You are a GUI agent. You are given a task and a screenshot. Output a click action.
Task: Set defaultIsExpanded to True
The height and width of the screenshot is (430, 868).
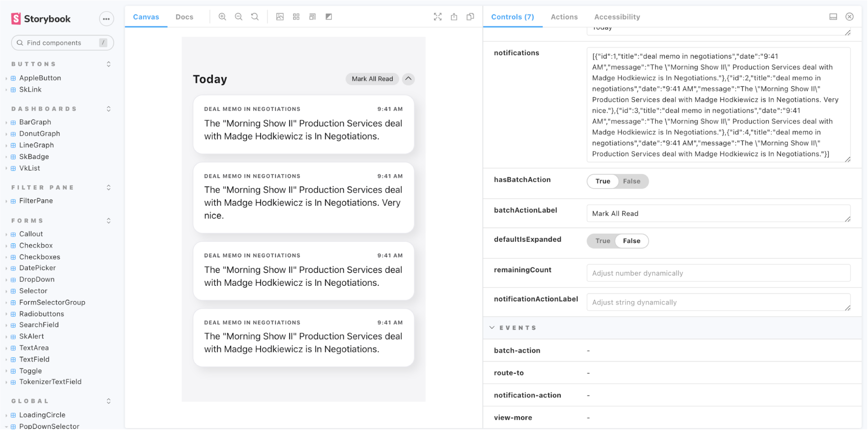pyautogui.click(x=602, y=241)
